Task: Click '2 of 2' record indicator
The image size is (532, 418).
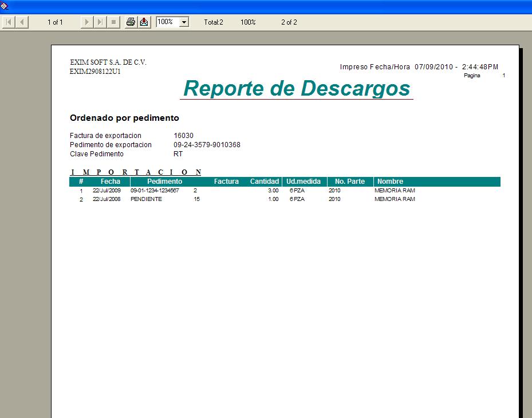Action: (x=289, y=22)
